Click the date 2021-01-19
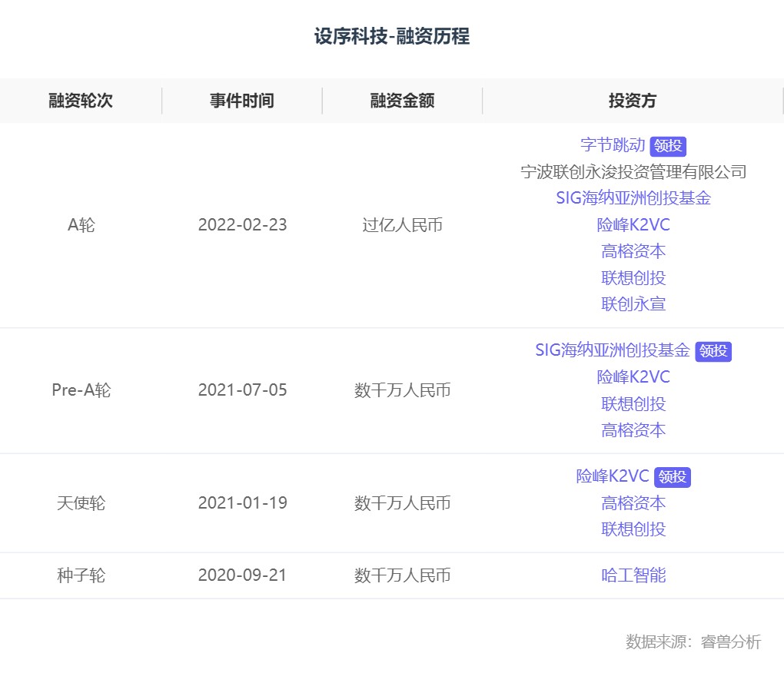Image resolution: width=784 pixels, height=683 pixels. (x=242, y=503)
